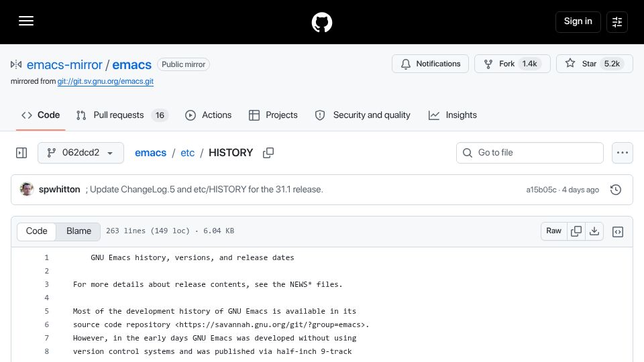
Task: Click the pull requests count 16 badge
Action: coord(160,115)
